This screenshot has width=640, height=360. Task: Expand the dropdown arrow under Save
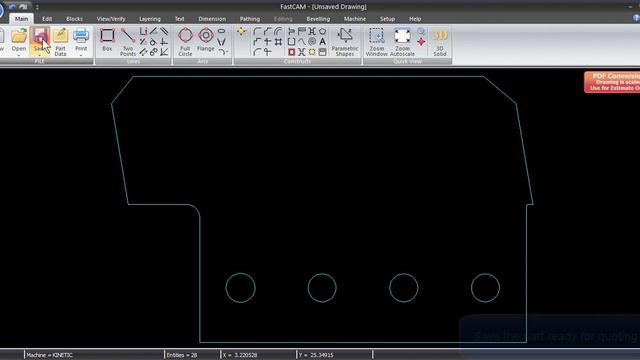40,55
